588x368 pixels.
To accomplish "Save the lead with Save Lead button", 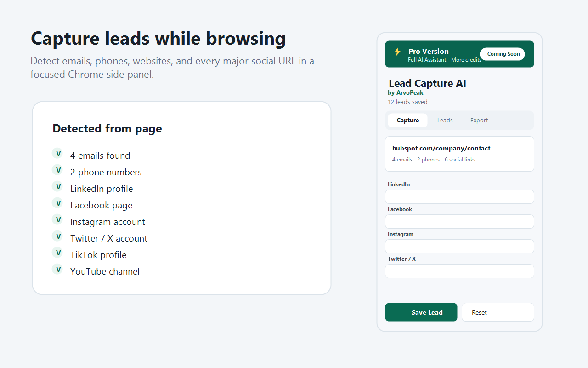I will [x=421, y=312].
